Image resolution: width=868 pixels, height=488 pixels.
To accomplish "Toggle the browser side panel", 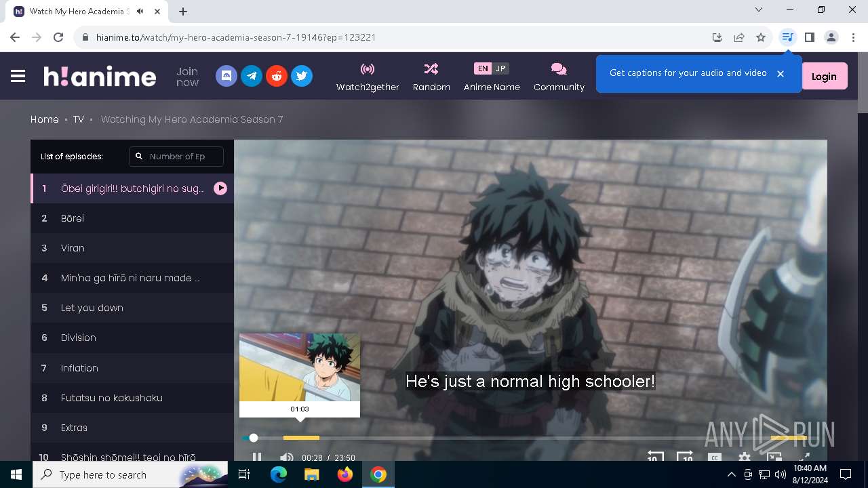I will [809, 37].
